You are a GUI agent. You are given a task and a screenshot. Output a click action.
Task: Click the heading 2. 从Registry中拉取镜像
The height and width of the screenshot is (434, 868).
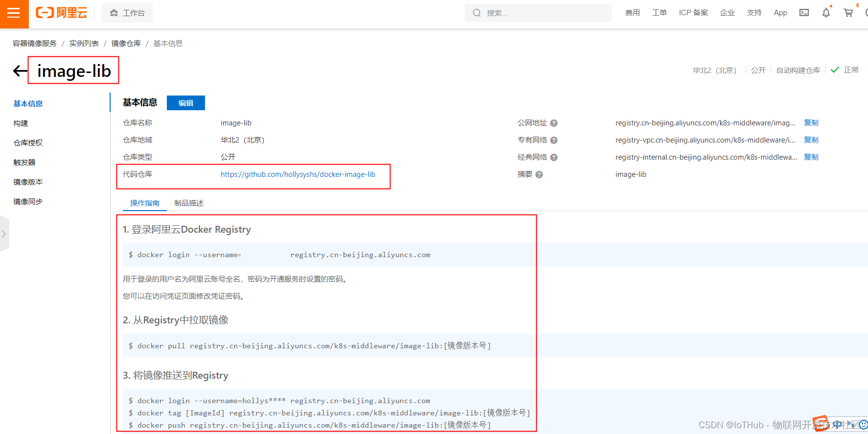tap(176, 320)
